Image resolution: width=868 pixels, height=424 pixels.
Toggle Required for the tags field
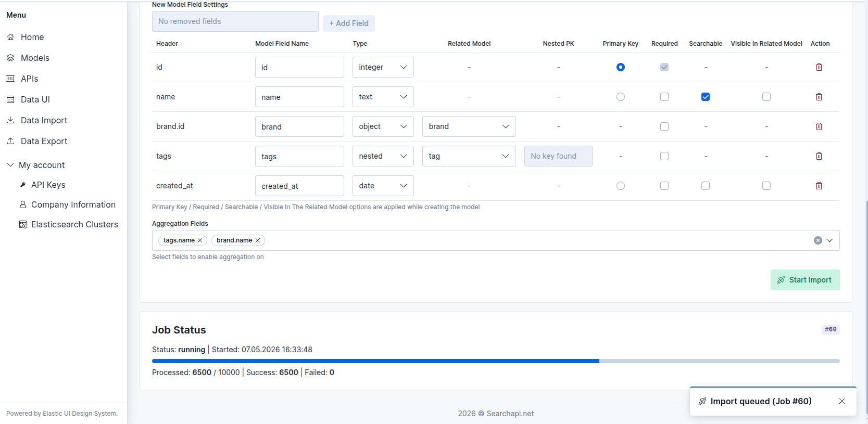[x=664, y=156]
